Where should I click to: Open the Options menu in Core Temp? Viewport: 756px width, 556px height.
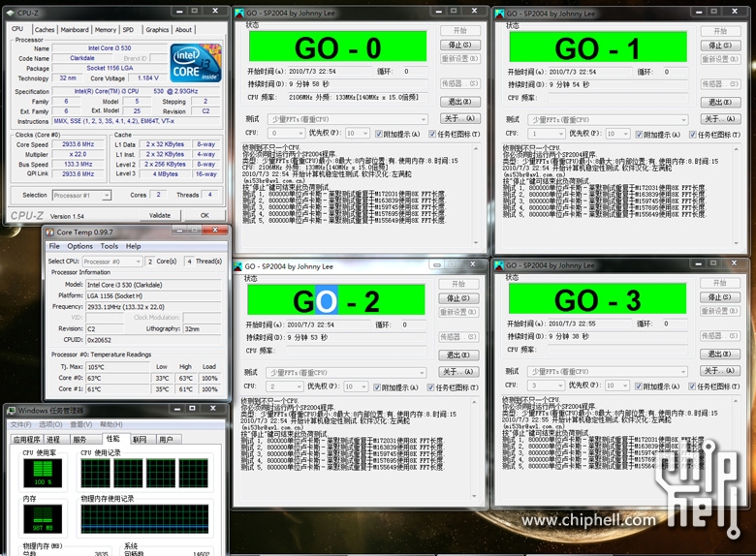79,246
